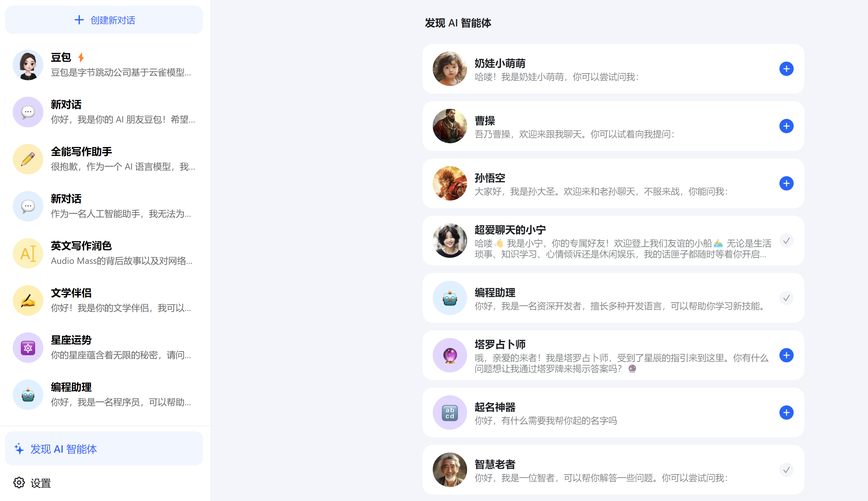Open the 设置 menu entry
The width and height of the screenshot is (868, 501).
[41, 483]
